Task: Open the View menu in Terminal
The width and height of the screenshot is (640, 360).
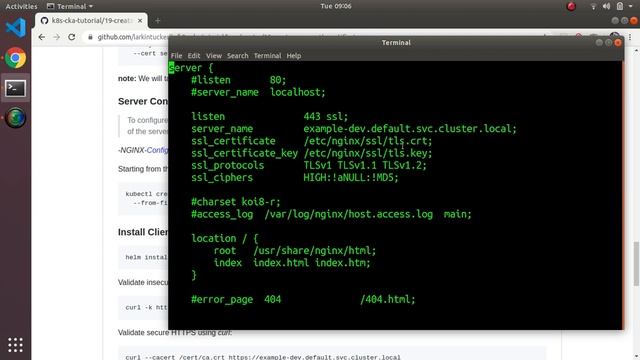Action: tap(213, 56)
